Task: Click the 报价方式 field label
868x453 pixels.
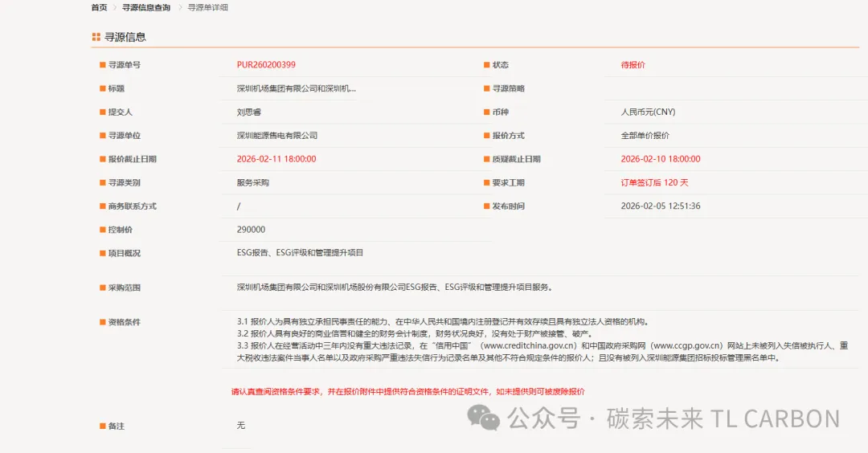Action: pyautogui.click(x=508, y=136)
